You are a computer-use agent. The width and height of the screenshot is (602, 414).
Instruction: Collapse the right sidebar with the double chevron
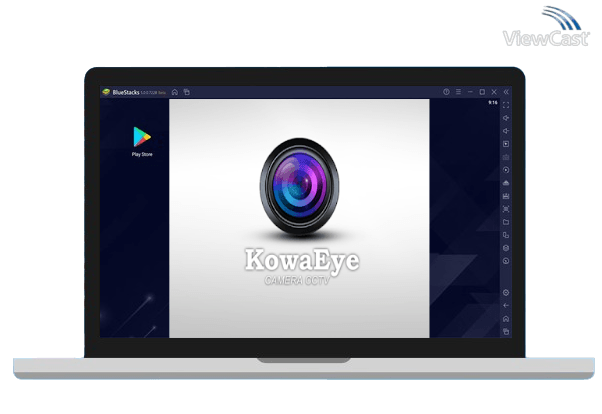tap(506, 92)
